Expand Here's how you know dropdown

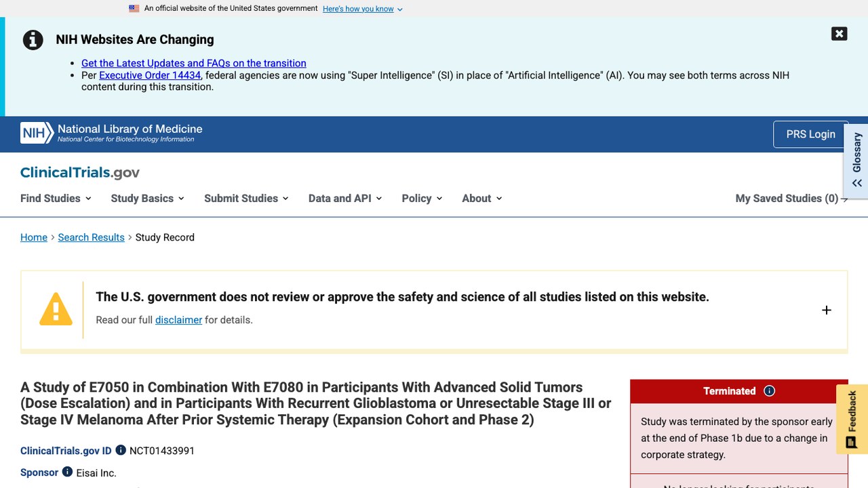[x=363, y=9]
